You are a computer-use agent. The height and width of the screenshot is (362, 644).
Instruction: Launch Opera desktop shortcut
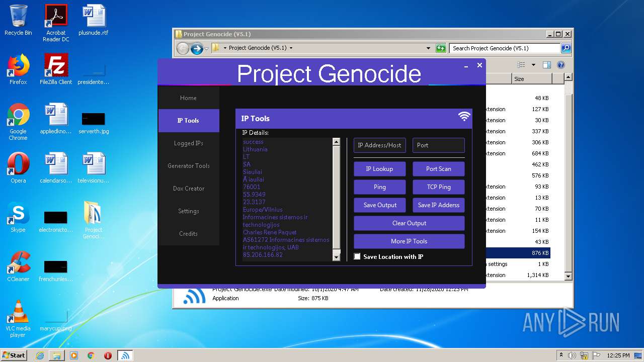[x=18, y=168]
